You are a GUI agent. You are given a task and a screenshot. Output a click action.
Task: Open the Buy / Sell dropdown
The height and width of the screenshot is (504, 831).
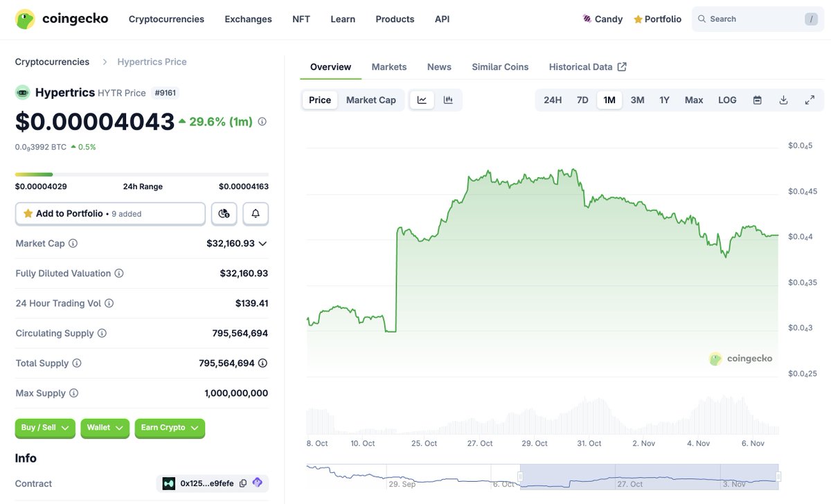[x=45, y=429]
